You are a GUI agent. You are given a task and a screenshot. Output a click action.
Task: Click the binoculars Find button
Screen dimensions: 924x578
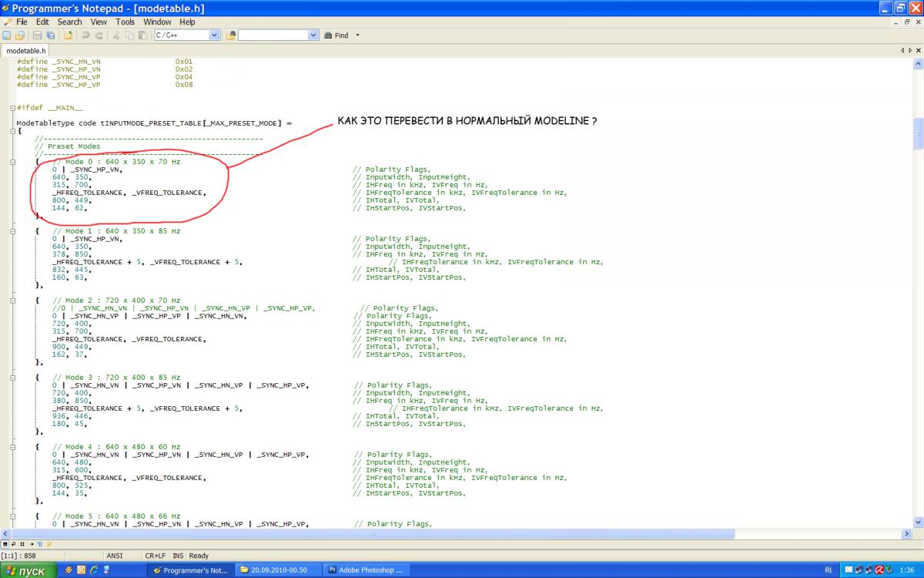(336, 35)
